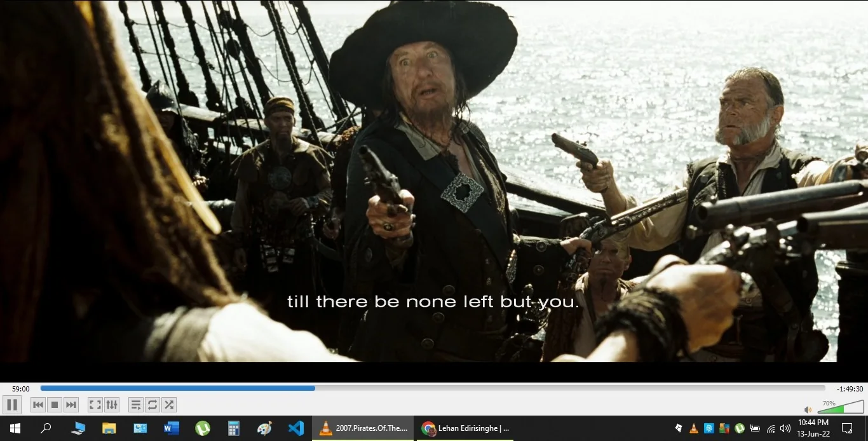Open Windows taskbar search
This screenshot has width=868, height=441.
pyautogui.click(x=46, y=428)
